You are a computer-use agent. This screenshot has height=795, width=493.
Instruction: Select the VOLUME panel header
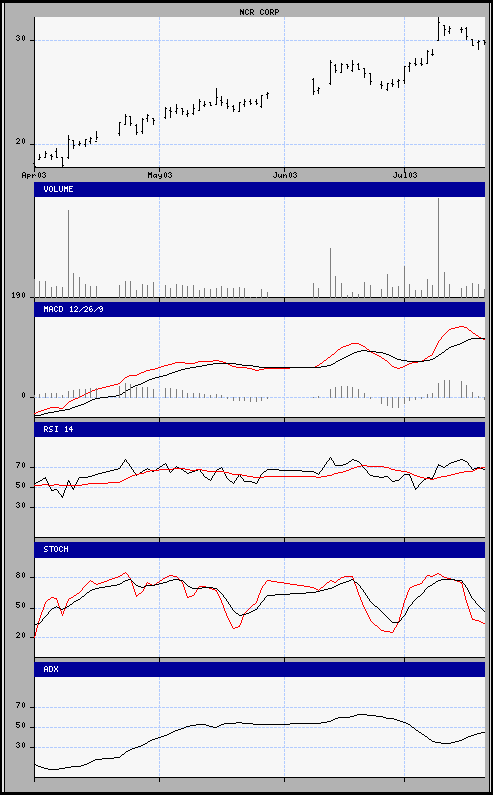pos(260,189)
